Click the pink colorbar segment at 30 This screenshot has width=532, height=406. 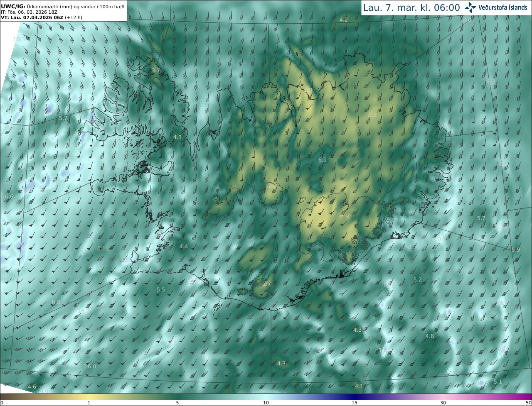click(x=443, y=396)
